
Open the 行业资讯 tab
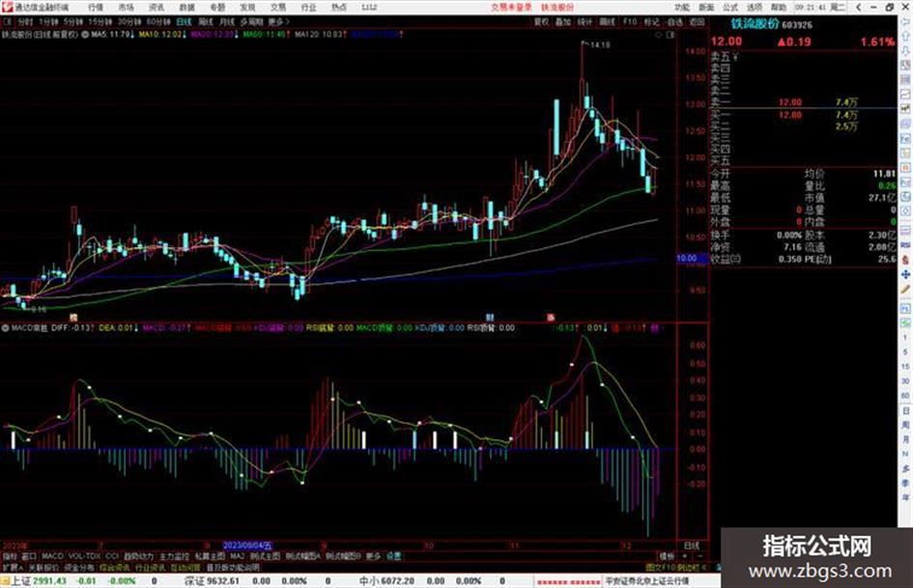click(150, 568)
